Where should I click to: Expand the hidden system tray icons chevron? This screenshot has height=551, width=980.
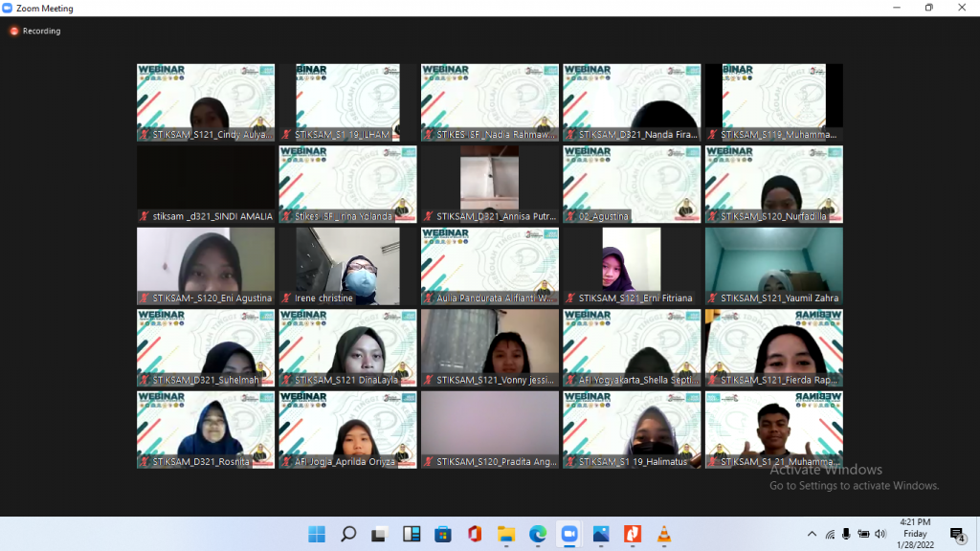812,534
